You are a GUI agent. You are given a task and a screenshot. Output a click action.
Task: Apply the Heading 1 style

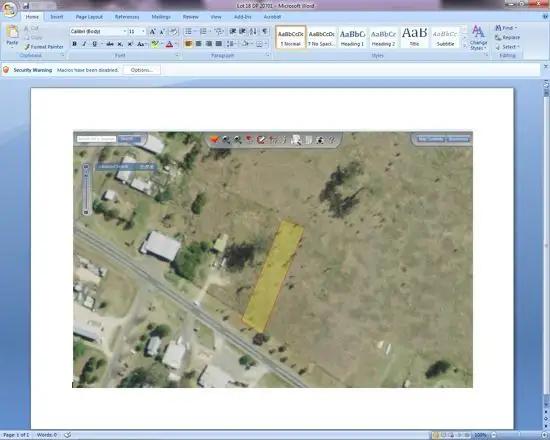tap(352, 37)
